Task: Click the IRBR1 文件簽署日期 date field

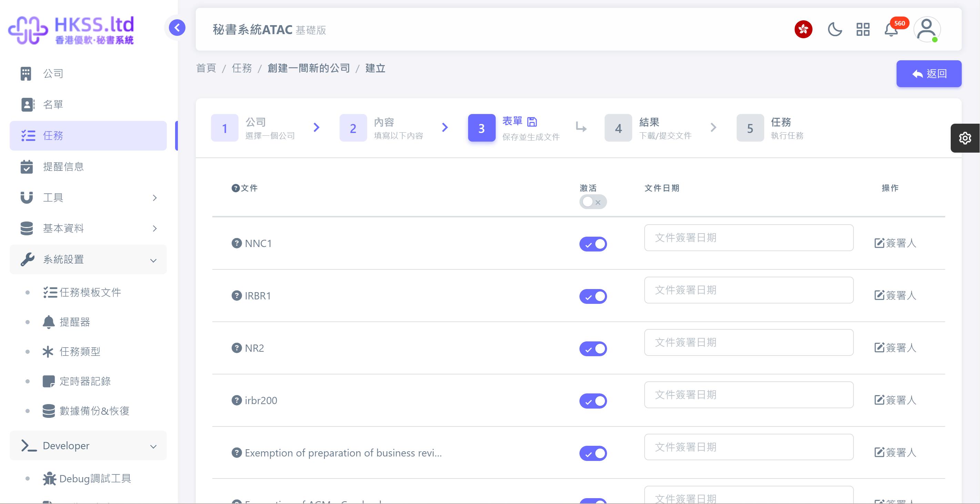Action: click(748, 290)
